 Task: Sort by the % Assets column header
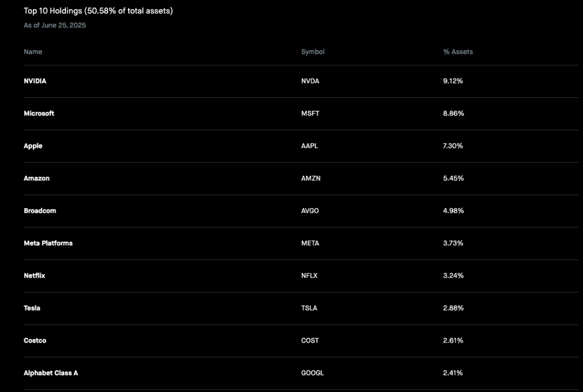(x=458, y=52)
